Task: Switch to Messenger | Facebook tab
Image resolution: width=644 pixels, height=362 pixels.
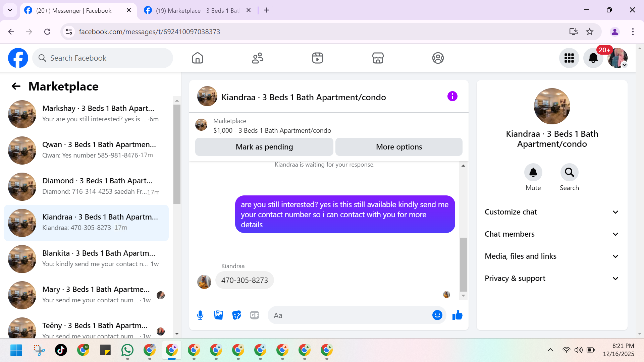Action: (x=73, y=11)
